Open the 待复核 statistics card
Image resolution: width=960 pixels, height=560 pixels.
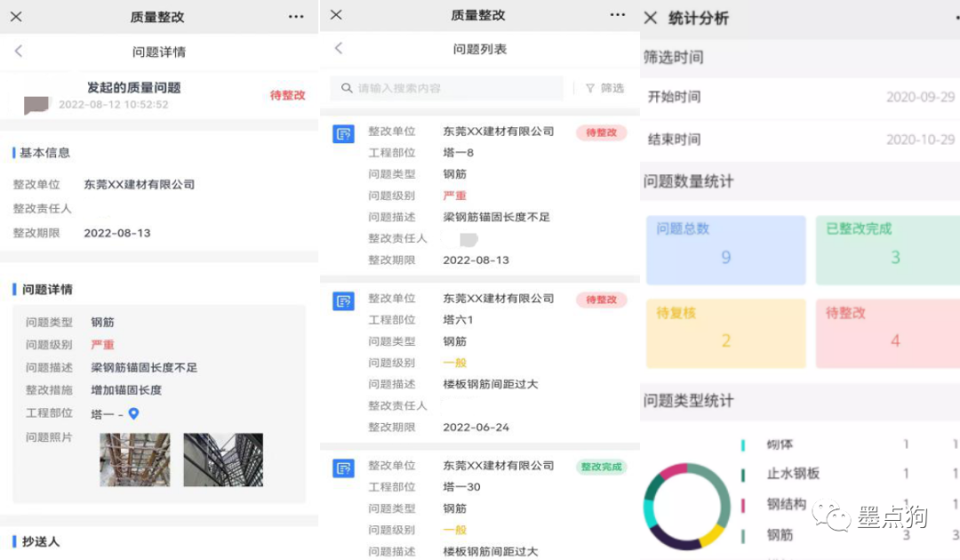click(x=725, y=333)
